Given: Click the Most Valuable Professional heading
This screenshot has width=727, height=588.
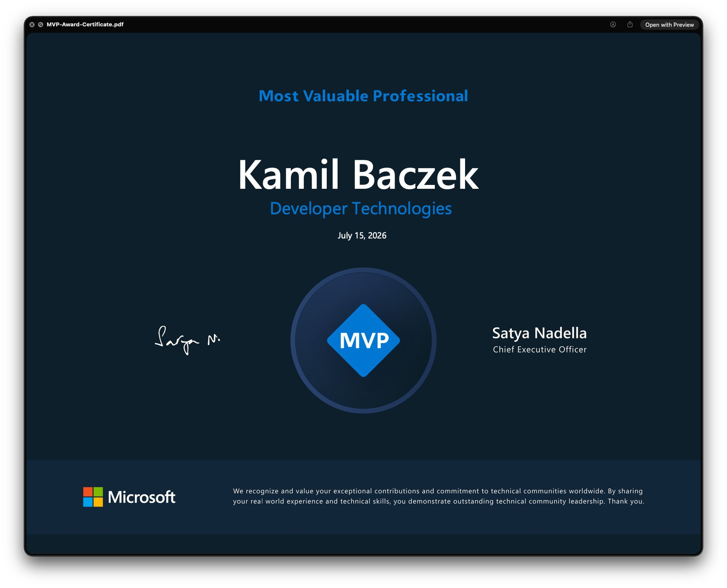Looking at the screenshot, I should tap(363, 96).
